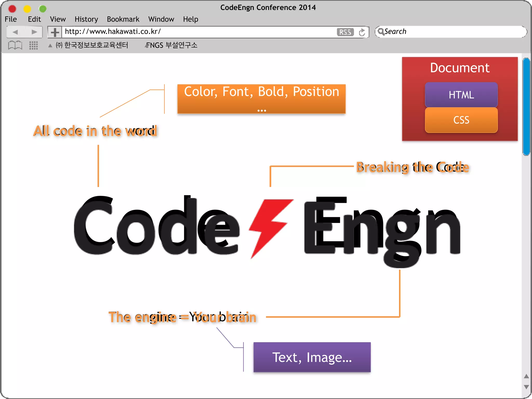Open the View menu
532x399 pixels.
[58, 19]
